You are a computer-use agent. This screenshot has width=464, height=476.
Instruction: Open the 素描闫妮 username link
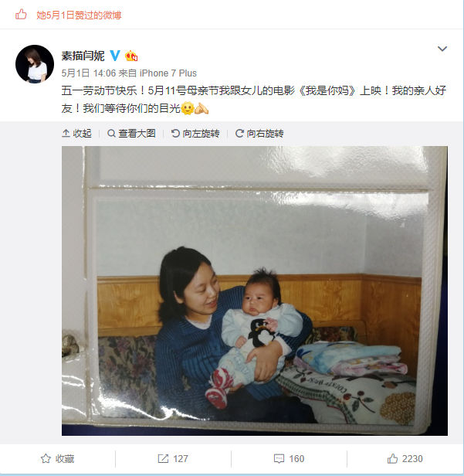[83, 56]
